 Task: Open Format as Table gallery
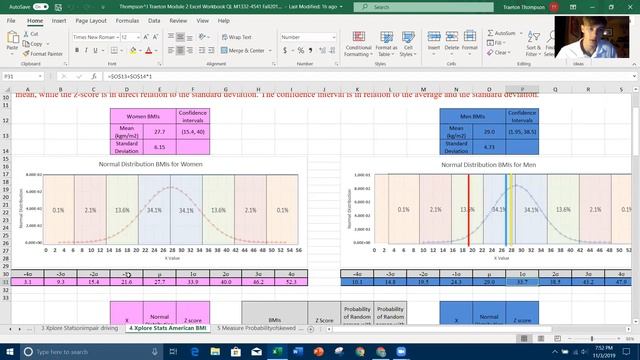(386, 44)
